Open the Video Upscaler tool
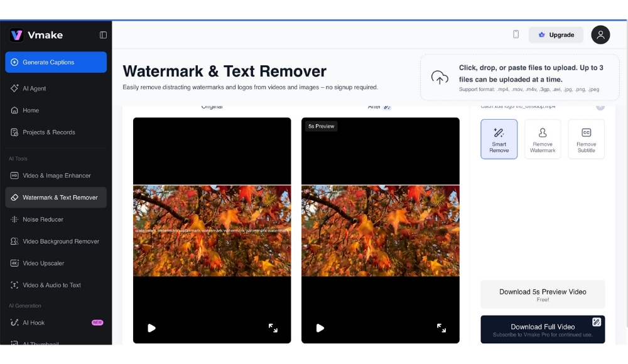The width and height of the screenshot is (628, 364). pyautogui.click(x=43, y=264)
